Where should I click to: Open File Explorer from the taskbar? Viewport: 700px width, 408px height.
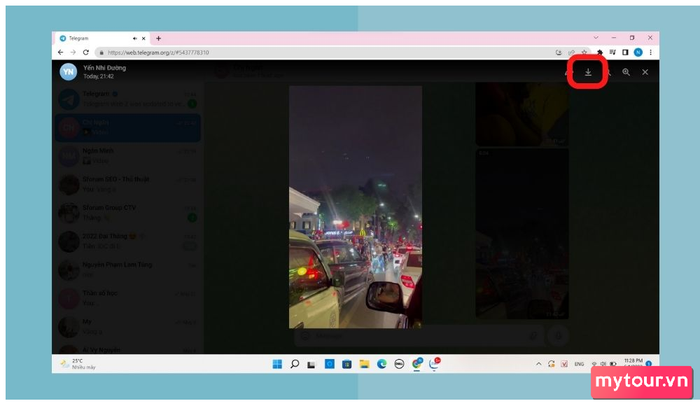point(364,364)
